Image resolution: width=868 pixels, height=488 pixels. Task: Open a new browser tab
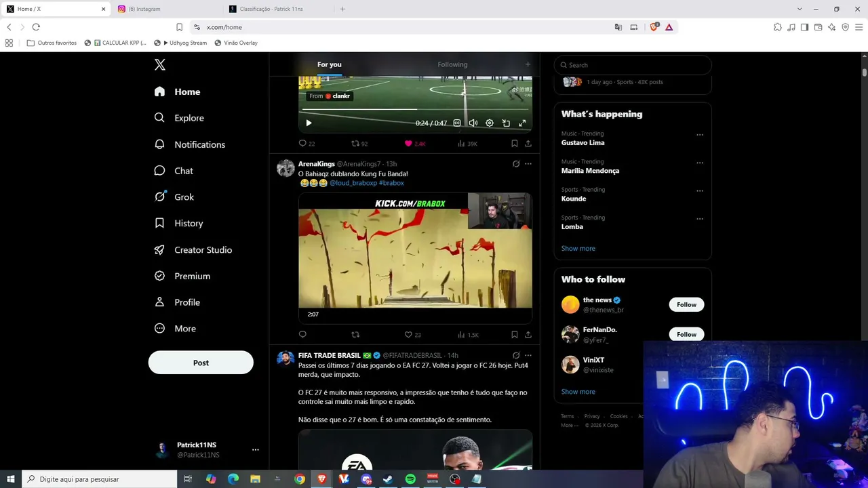342,9
